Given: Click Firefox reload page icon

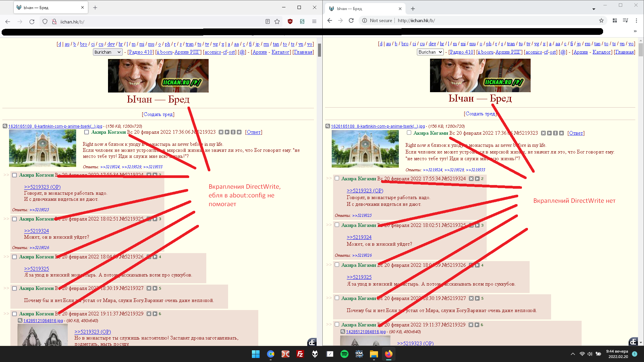Looking at the screenshot, I should tap(32, 22).
